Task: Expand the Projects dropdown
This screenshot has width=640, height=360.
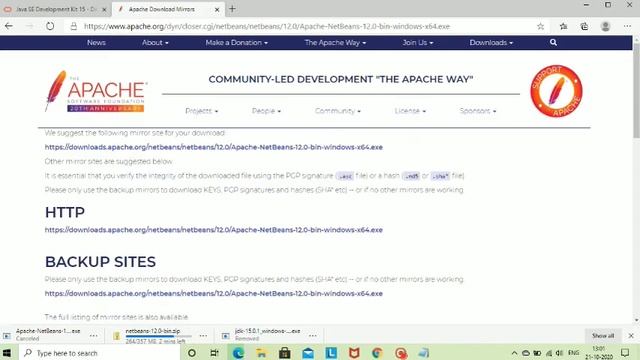Action: click(x=202, y=111)
